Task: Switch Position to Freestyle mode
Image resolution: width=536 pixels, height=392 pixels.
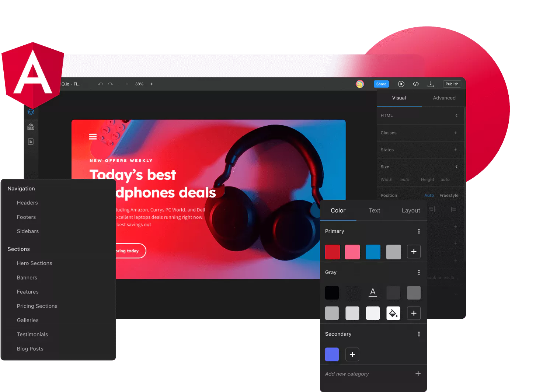Action: pos(449,195)
